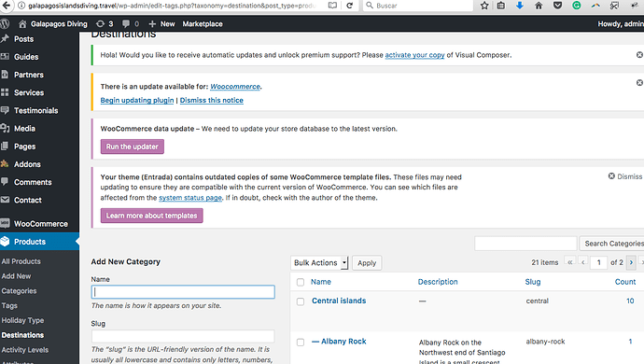Click the browser reload icon
Image resolution: width=644 pixels, height=364 pixels.
click(349, 6)
